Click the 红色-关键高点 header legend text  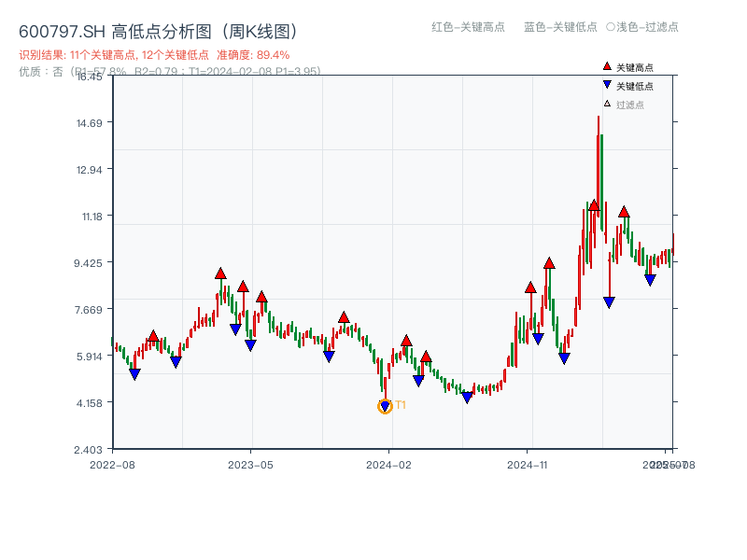tap(468, 27)
